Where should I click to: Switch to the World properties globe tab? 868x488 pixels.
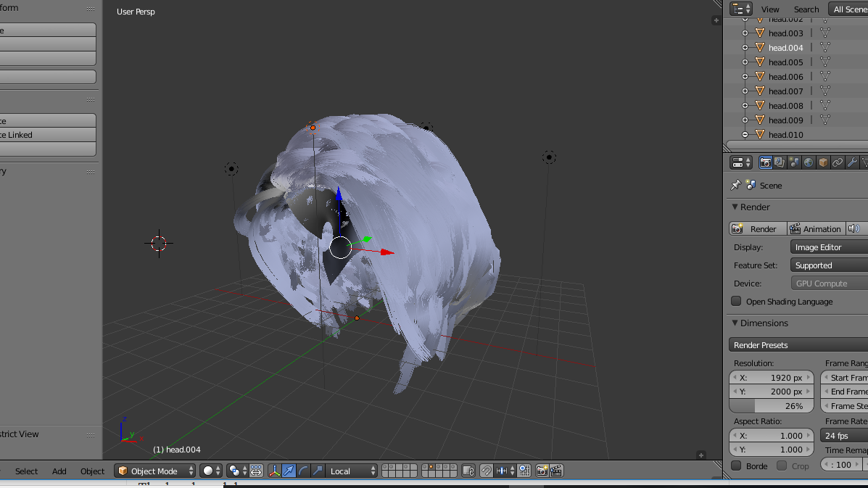point(809,162)
